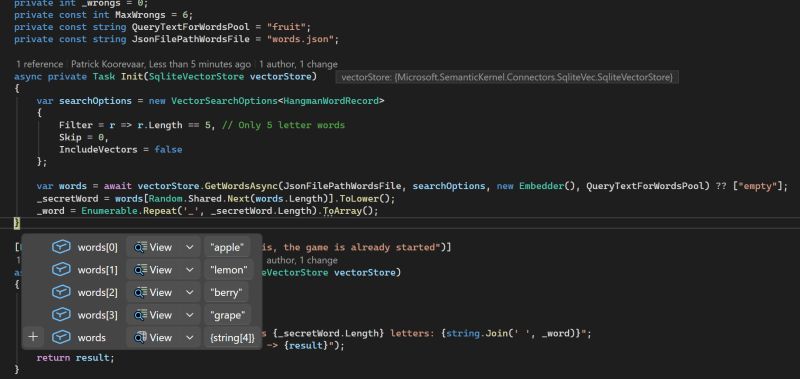Open View visualizer for words[2]
The image size is (800, 379).
[x=153, y=292]
